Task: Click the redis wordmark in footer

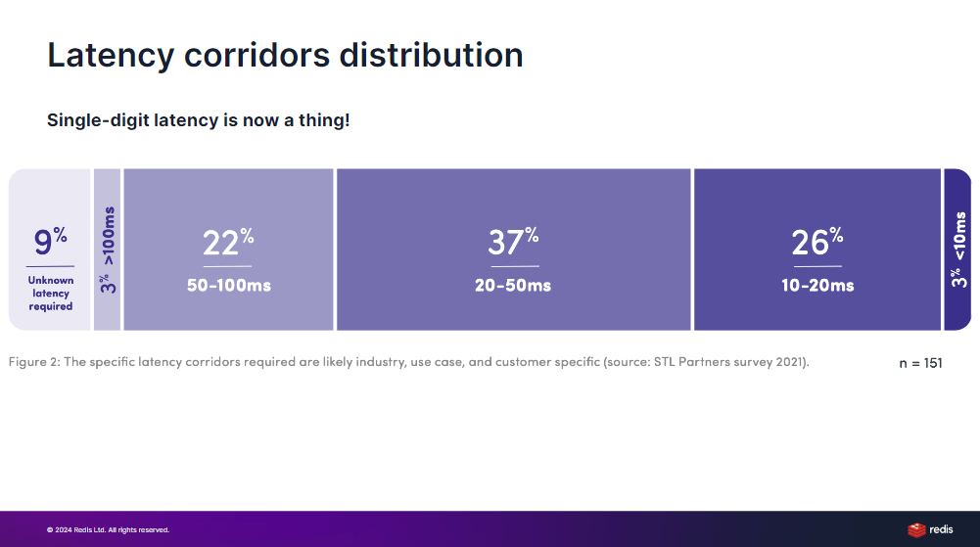Action: [941, 529]
